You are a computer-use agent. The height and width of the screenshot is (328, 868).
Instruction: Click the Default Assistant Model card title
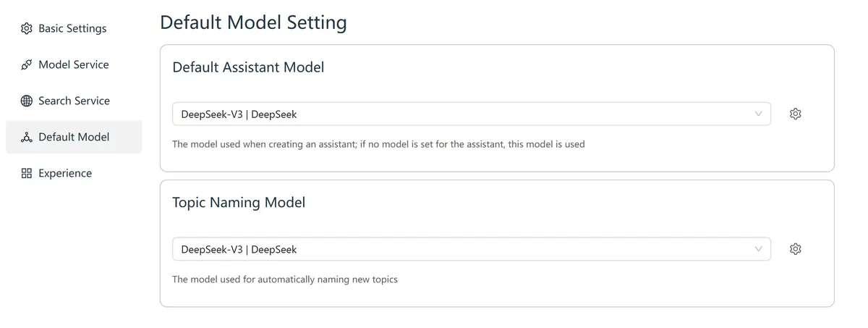[x=248, y=67]
